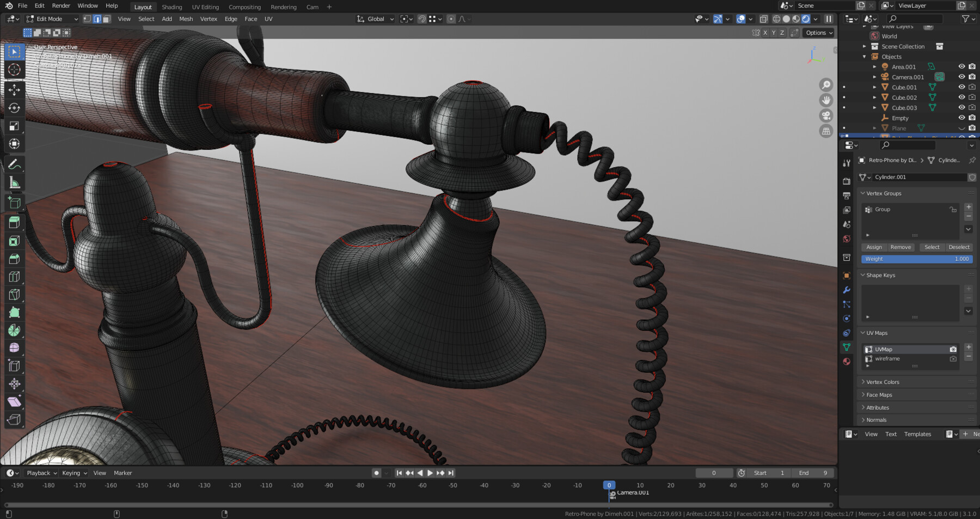Expand the Shape Keys panel
This screenshot has height=519, width=980.
[x=879, y=275]
